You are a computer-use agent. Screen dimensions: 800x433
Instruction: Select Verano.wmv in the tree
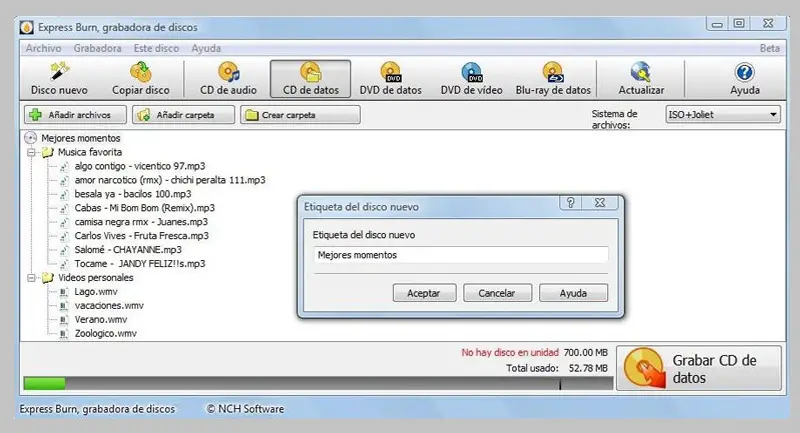tap(101, 319)
